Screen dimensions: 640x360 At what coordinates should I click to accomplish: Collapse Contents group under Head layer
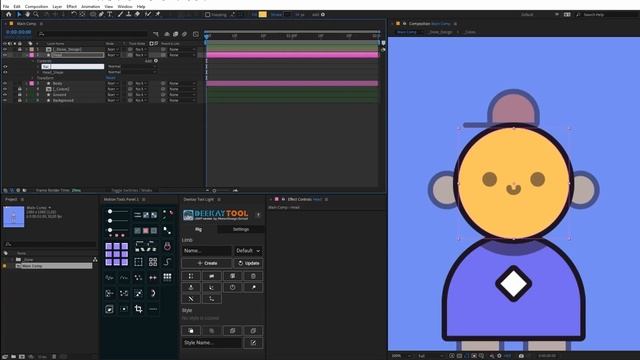(33, 61)
